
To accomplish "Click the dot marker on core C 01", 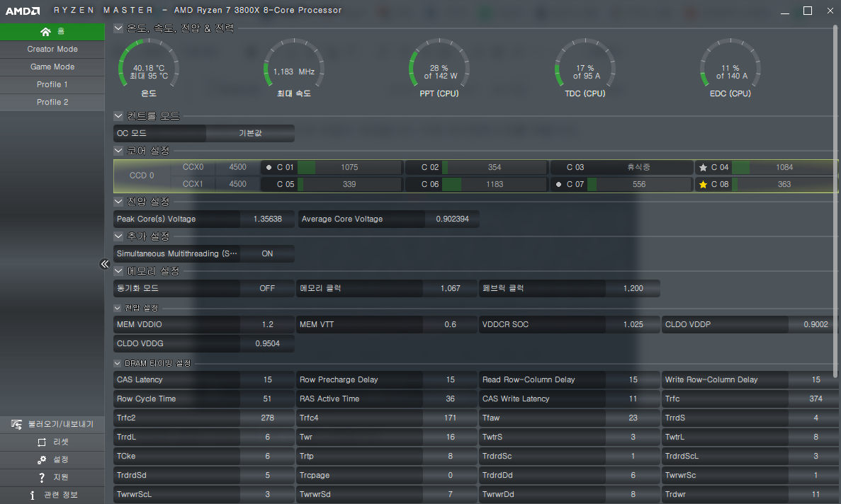I will pos(269,168).
